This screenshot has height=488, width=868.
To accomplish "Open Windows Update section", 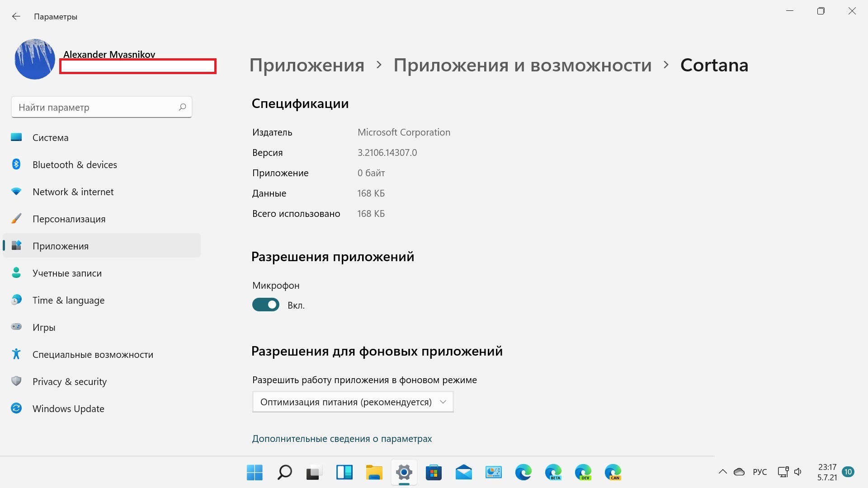I will 102,408.
